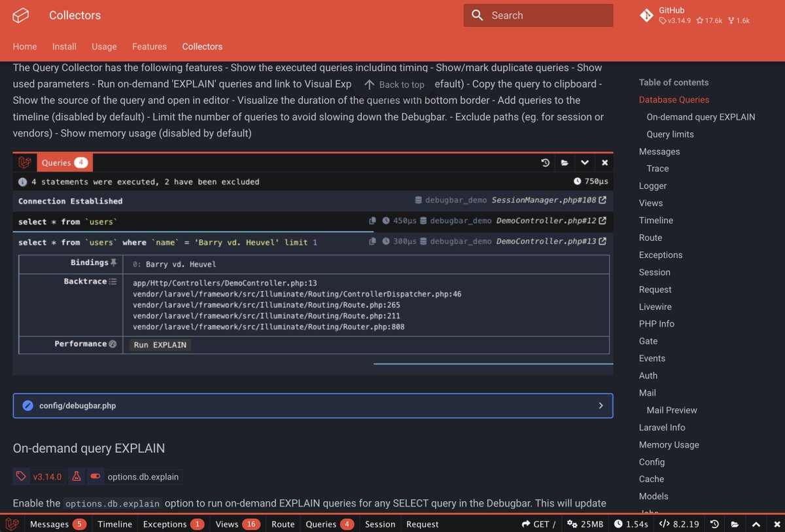
Task: Maximize the bottom debugbar with the up chevron
Action: pyautogui.click(x=756, y=524)
